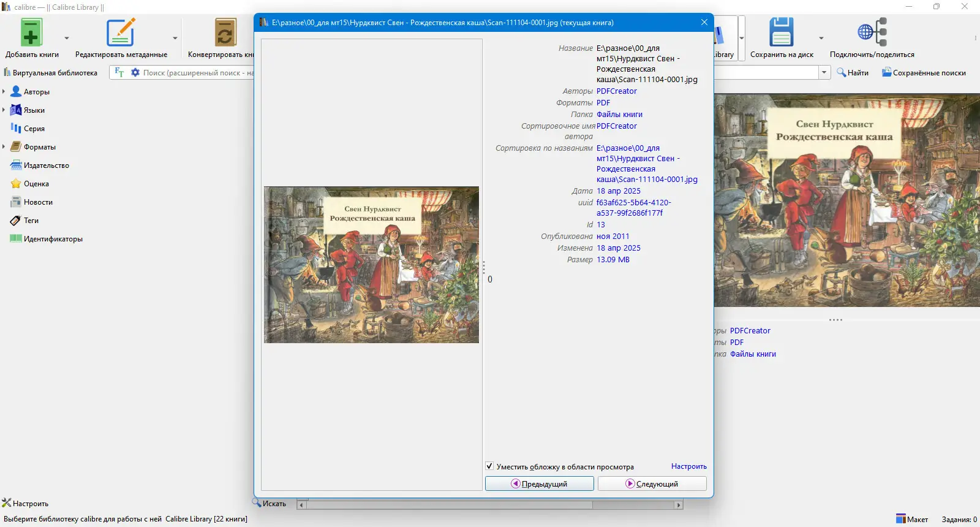Click the book cover thumbnail in the dialog

(371, 265)
